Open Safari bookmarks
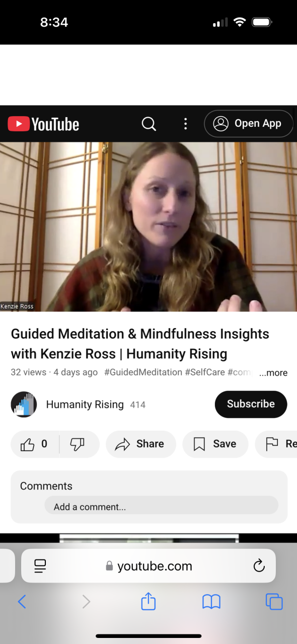Screen dimensions: 297x644 (x=211, y=601)
